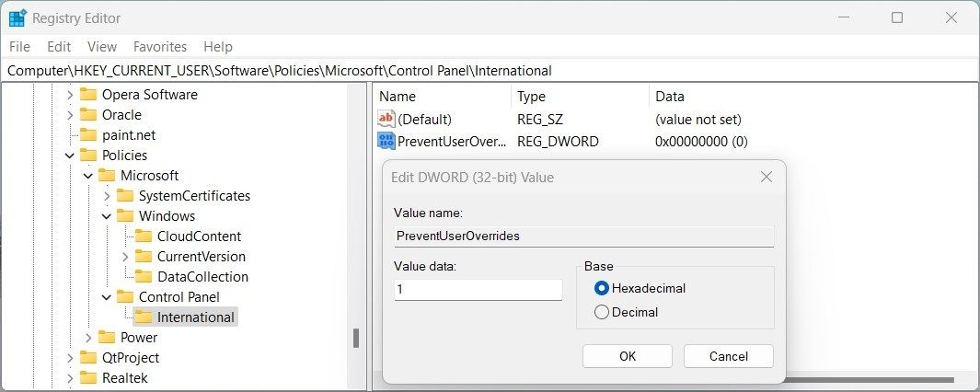The width and height of the screenshot is (980, 392).
Task: Collapse the Microsoft key
Action: tap(88, 176)
